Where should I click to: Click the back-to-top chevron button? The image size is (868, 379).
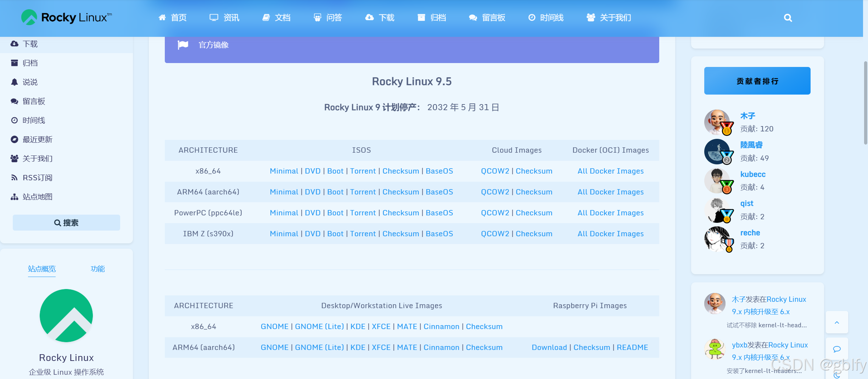pyautogui.click(x=837, y=322)
